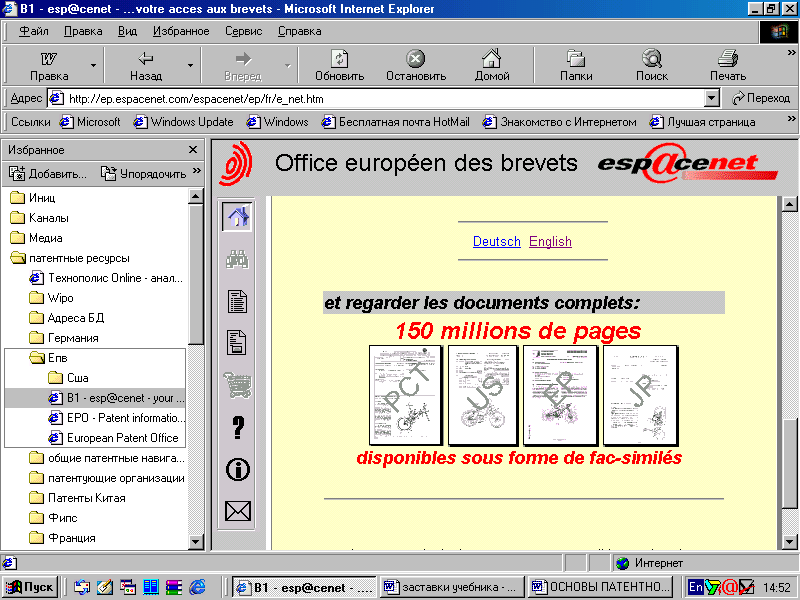Click the Правка (Edit with Word) toolbar icon
This screenshot has height=600, width=800.
pos(48,65)
